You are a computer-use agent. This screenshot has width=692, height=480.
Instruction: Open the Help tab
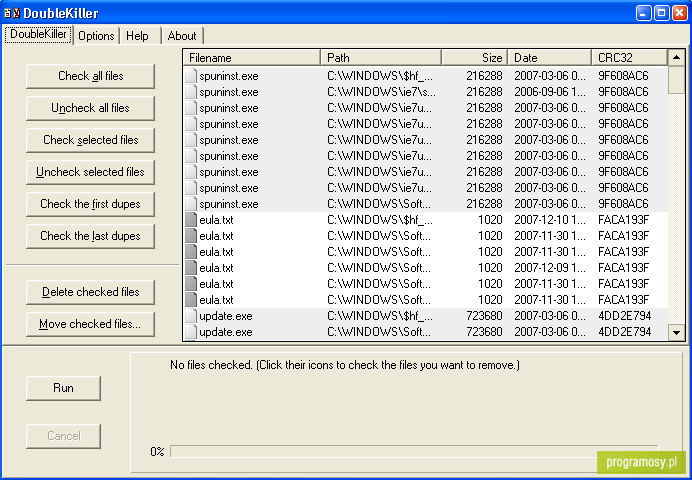(138, 36)
